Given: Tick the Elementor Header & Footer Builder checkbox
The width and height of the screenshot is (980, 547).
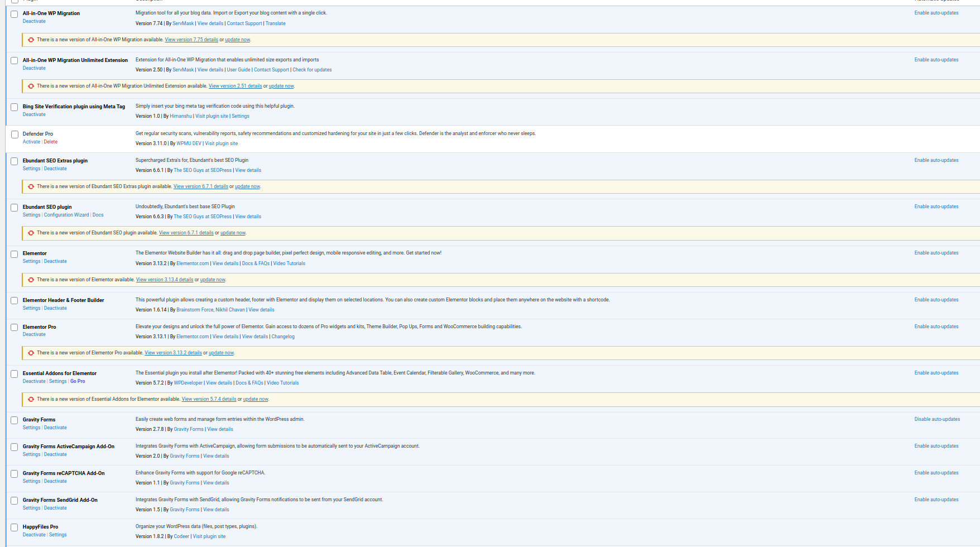Looking at the screenshot, I should click(15, 301).
